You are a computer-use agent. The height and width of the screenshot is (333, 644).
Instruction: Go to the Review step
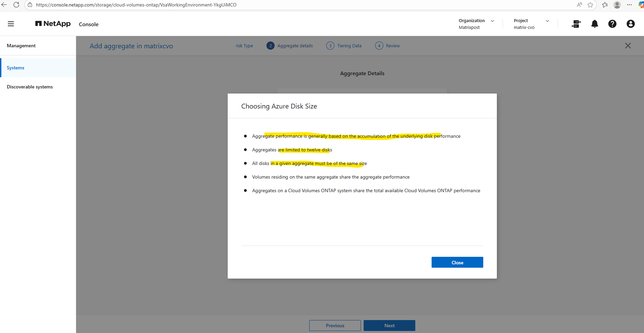pos(387,46)
